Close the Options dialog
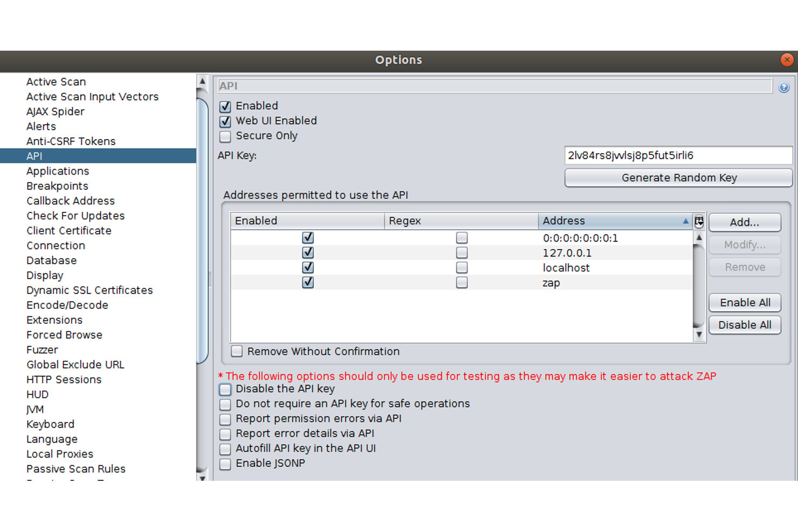 [787, 60]
